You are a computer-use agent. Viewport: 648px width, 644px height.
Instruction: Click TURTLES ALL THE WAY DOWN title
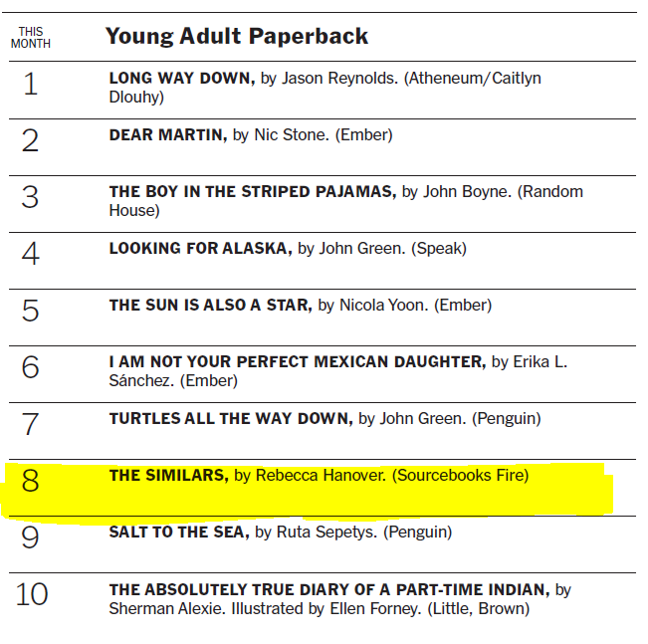(x=230, y=418)
